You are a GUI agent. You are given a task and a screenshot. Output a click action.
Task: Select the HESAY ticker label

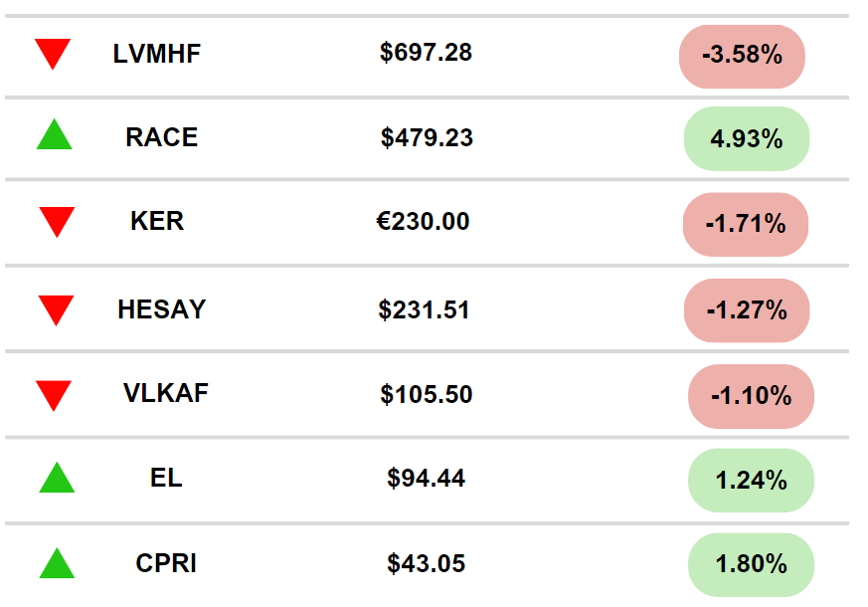[x=162, y=308]
